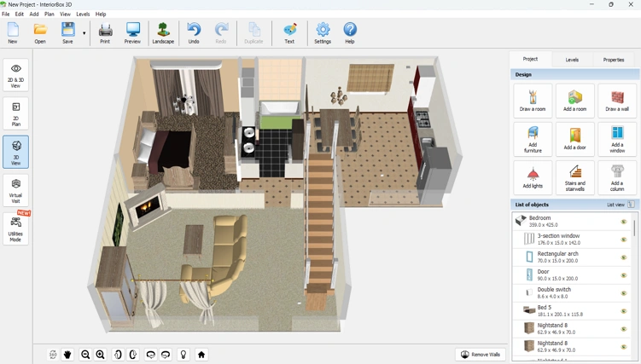Click the New project toolbar icon
The height and width of the screenshot is (364, 641).
coord(13,32)
